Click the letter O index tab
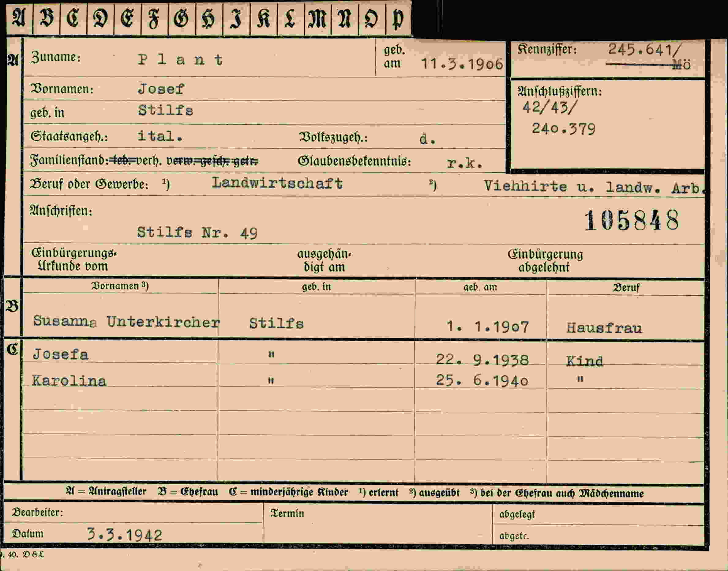The height and width of the screenshot is (571, 728). (x=372, y=18)
